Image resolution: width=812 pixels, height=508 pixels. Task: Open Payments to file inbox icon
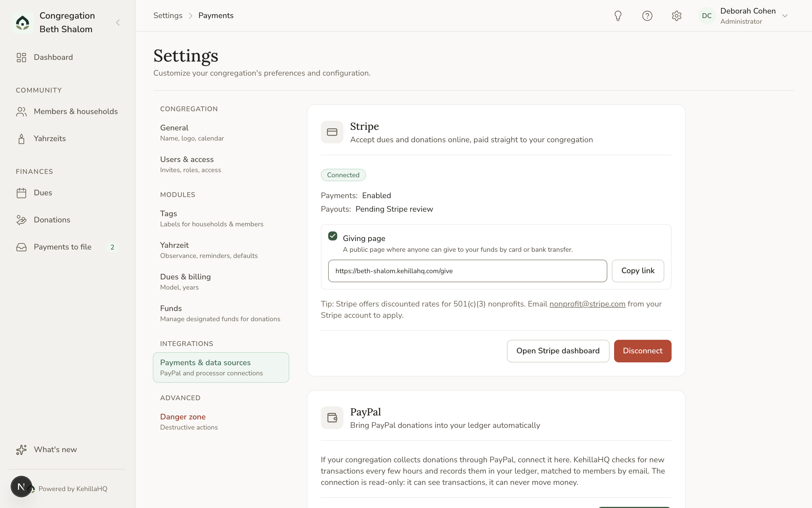coord(21,247)
